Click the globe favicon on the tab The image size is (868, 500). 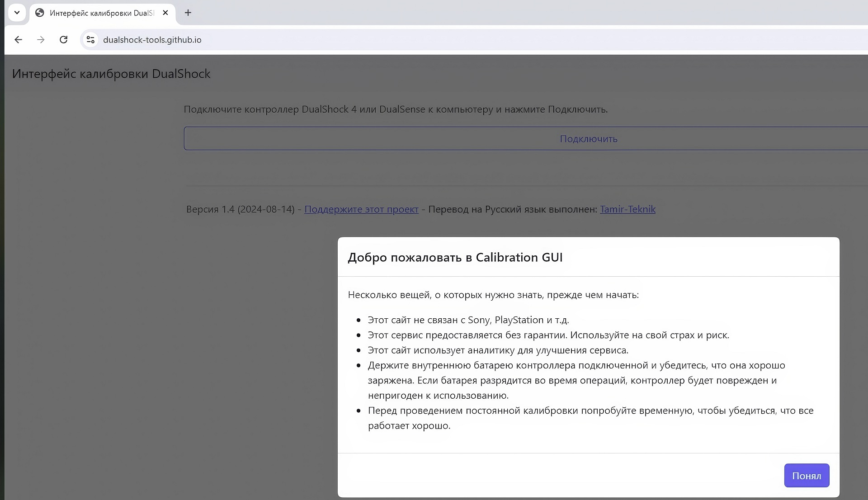click(x=40, y=13)
